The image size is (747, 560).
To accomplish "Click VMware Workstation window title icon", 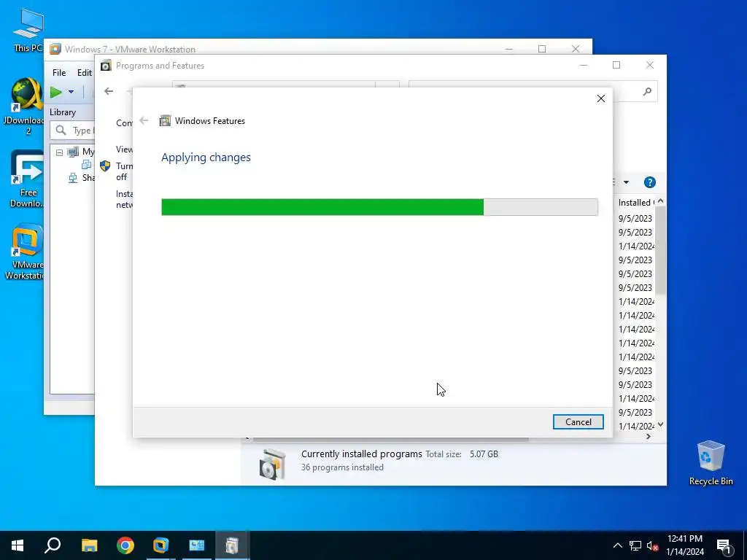I will pos(55,49).
